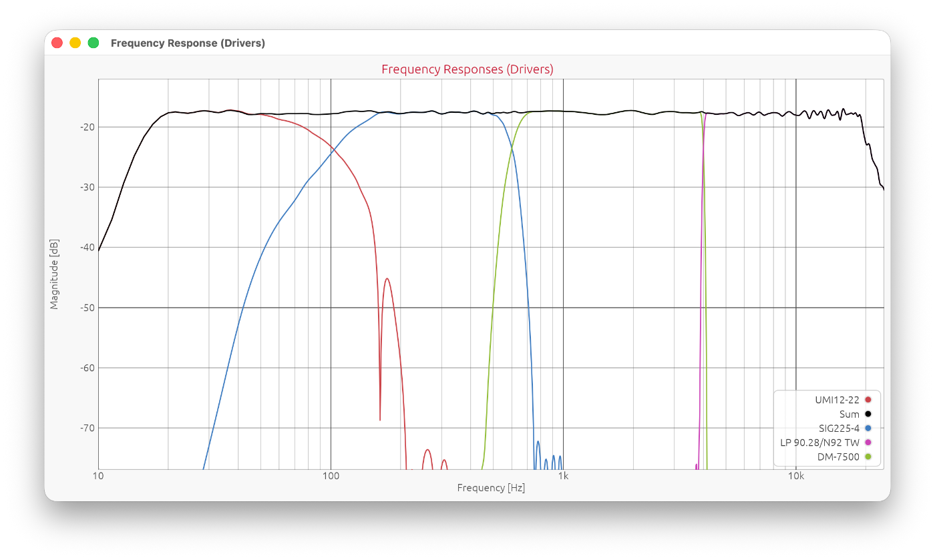
Task: Toggle the LP 90.28/N92 TW legend label
Action: click(x=819, y=443)
